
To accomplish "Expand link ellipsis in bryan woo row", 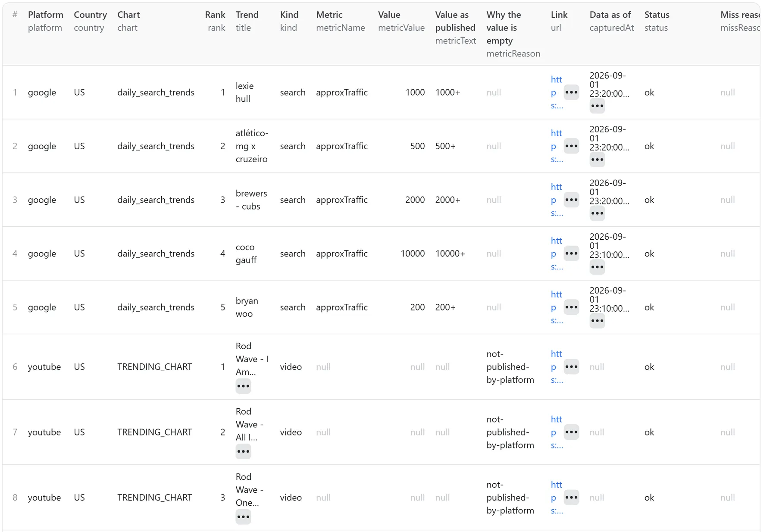I will (571, 307).
